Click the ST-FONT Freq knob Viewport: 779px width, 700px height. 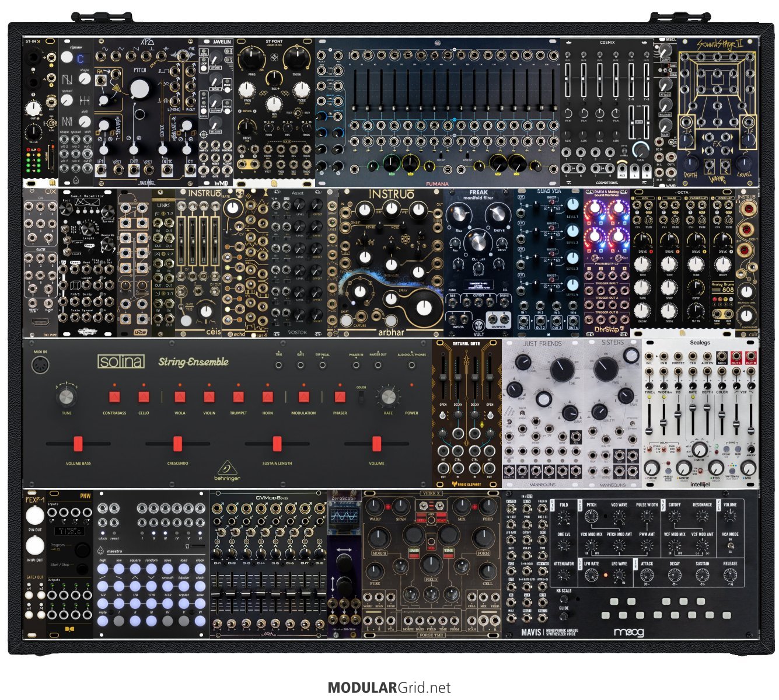[x=252, y=58]
